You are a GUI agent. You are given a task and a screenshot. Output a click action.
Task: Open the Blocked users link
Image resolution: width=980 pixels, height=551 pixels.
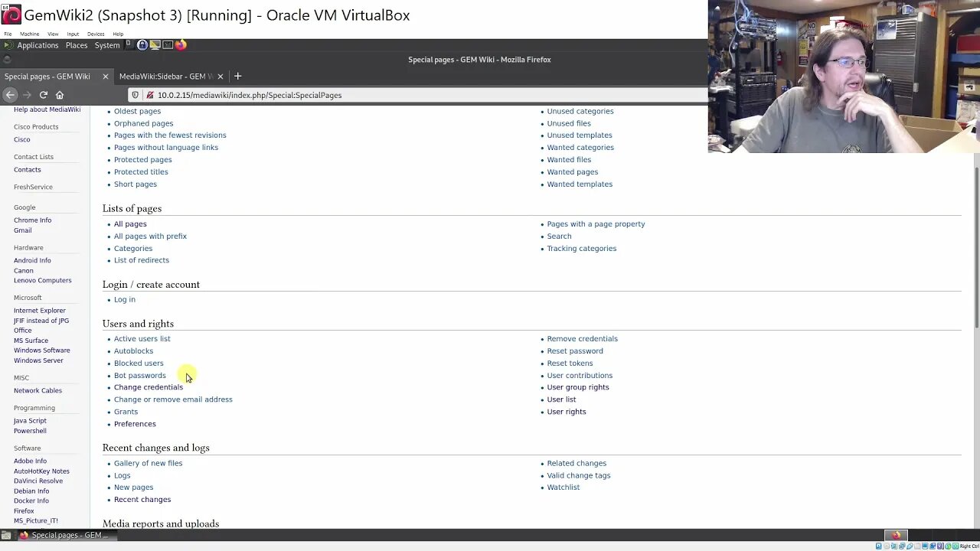pyautogui.click(x=139, y=364)
